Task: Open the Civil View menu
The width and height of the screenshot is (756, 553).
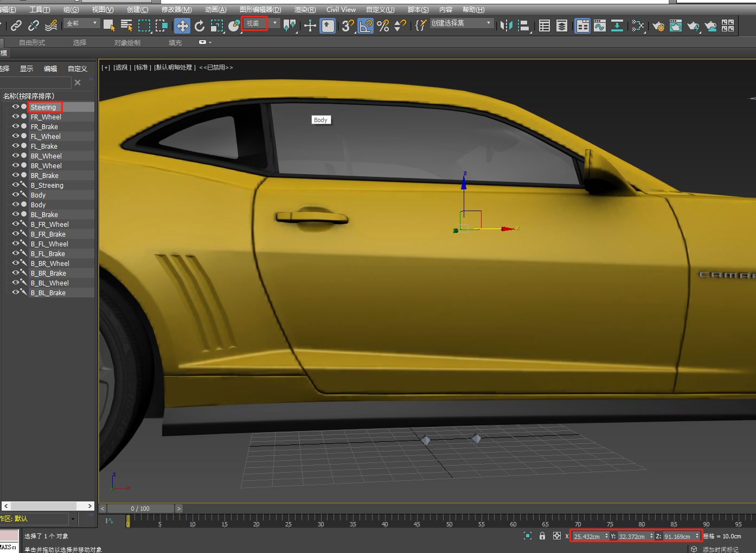Action: pyautogui.click(x=341, y=10)
